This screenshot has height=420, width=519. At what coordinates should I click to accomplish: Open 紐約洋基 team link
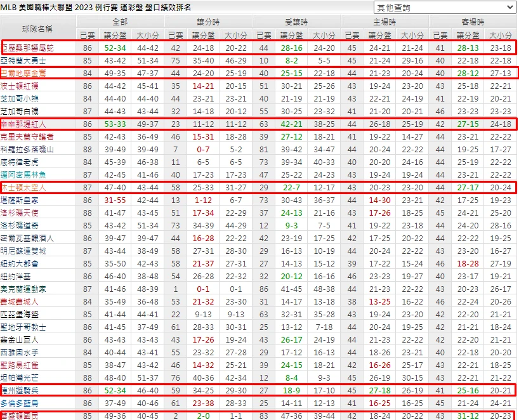pyautogui.click(x=15, y=277)
